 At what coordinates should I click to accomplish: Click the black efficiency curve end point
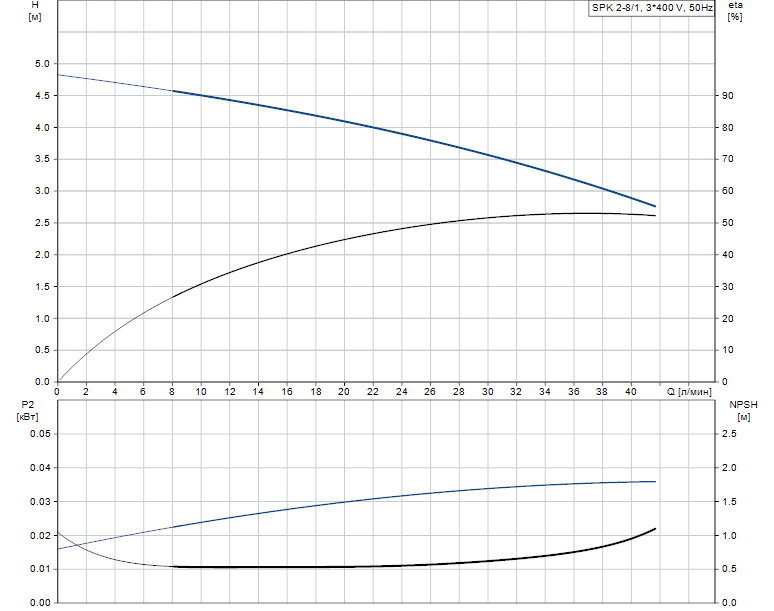click(x=655, y=216)
